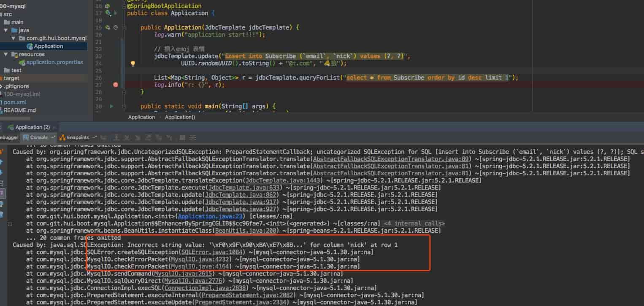The height and width of the screenshot is (306, 644).
Task: Remove the red breakpoint on the log.info line
Action: coord(116,85)
